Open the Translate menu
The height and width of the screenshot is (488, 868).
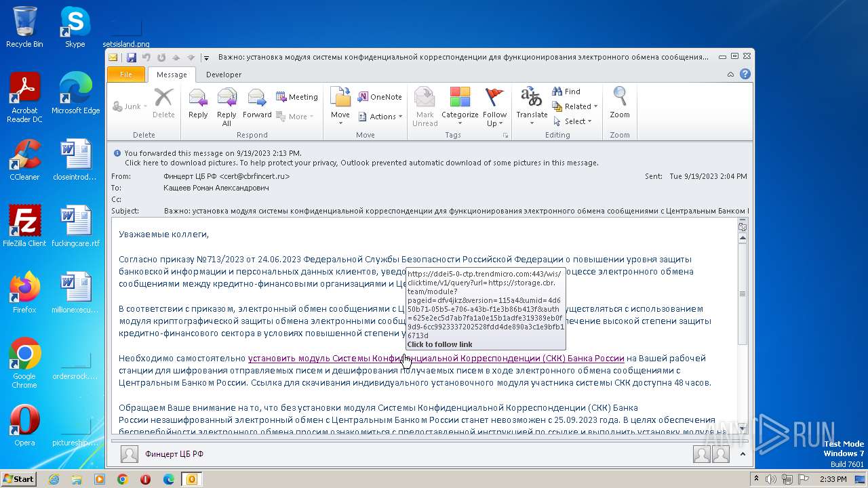point(532,106)
